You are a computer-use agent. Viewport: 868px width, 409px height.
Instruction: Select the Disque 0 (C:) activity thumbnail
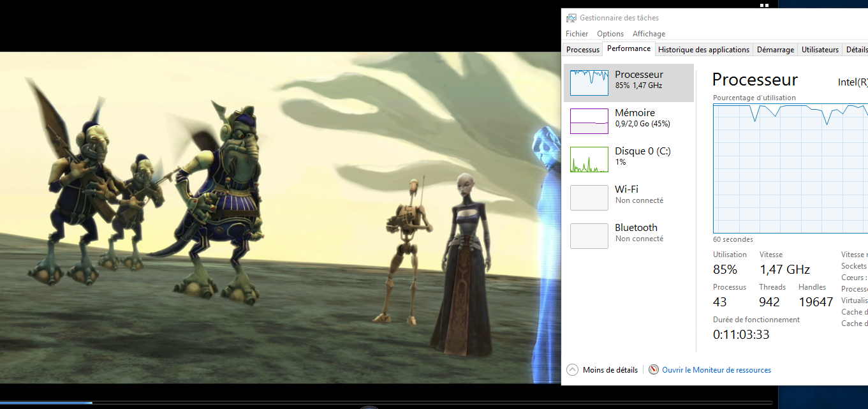point(589,160)
